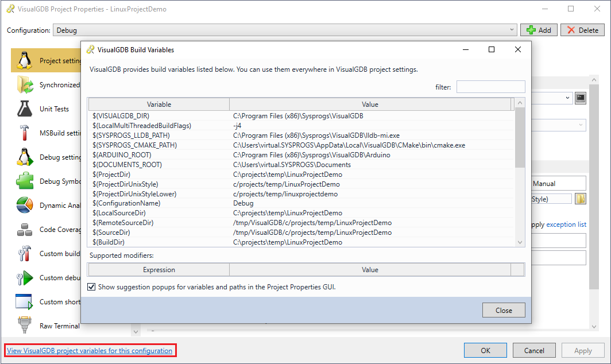Open Debug settings penguin icon
The height and width of the screenshot is (364, 611).
[x=25, y=157]
